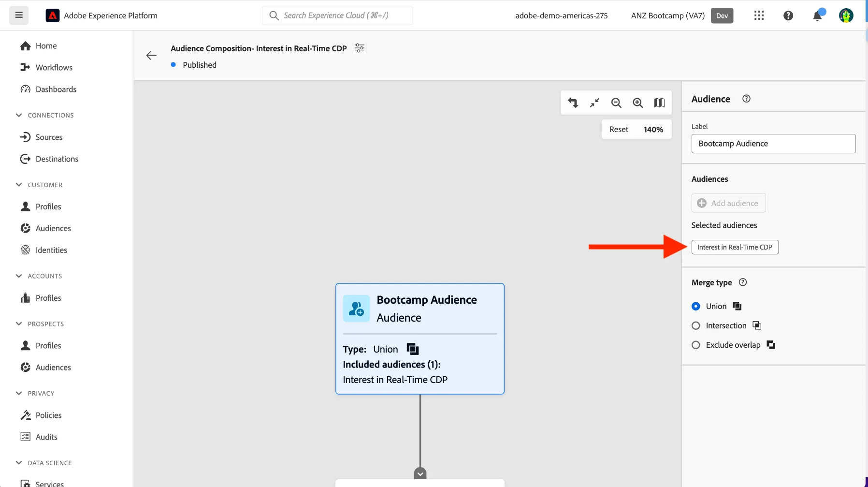Open Home in the sidebar
Screen dimensions: 868x487
tap(46, 45)
